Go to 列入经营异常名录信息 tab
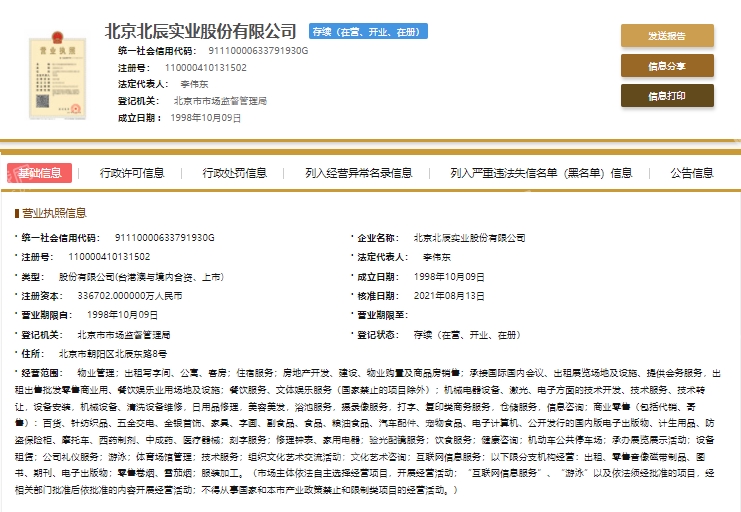This screenshot has height=512, width=741. 359,173
